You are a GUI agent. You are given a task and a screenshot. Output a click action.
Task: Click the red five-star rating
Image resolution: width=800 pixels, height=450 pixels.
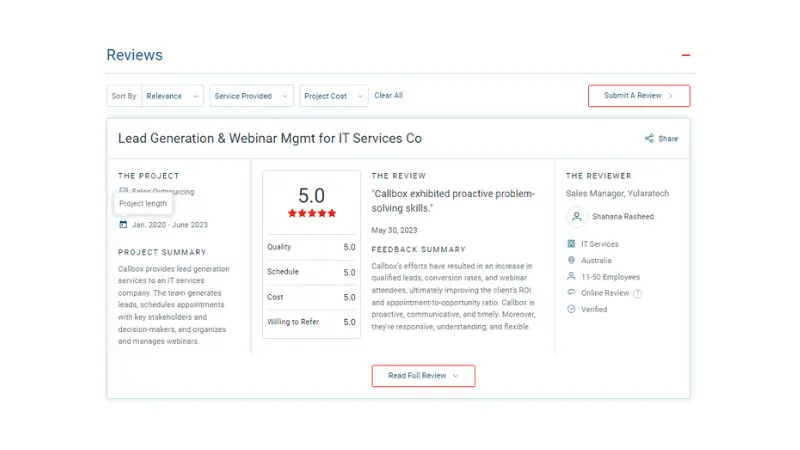[x=312, y=213]
